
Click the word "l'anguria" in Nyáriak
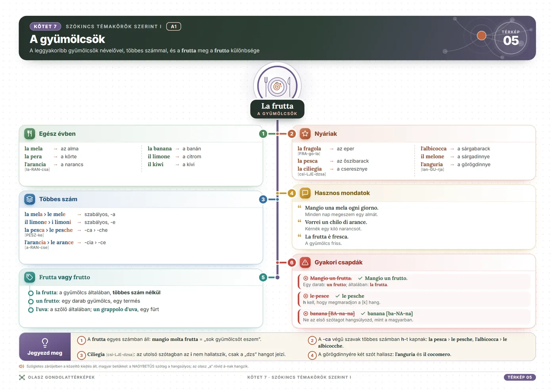point(432,164)
